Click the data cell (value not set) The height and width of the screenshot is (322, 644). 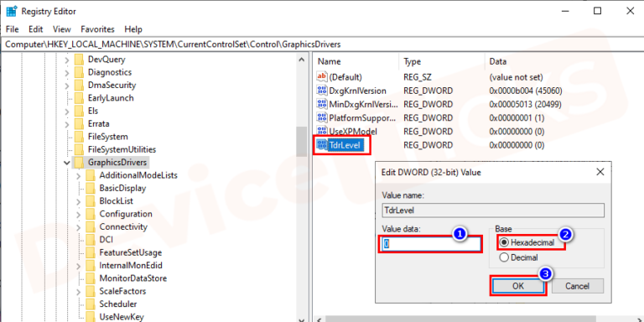pyautogui.click(x=517, y=77)
